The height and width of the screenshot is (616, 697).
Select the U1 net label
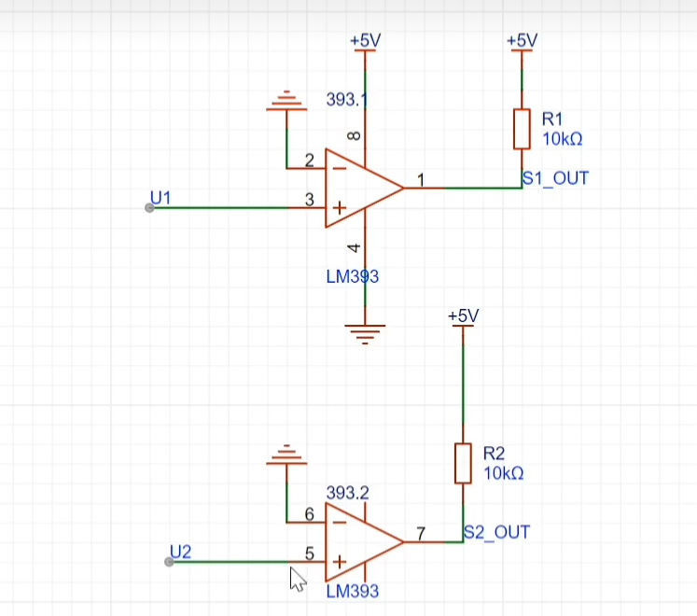click(x=160, y=198)
